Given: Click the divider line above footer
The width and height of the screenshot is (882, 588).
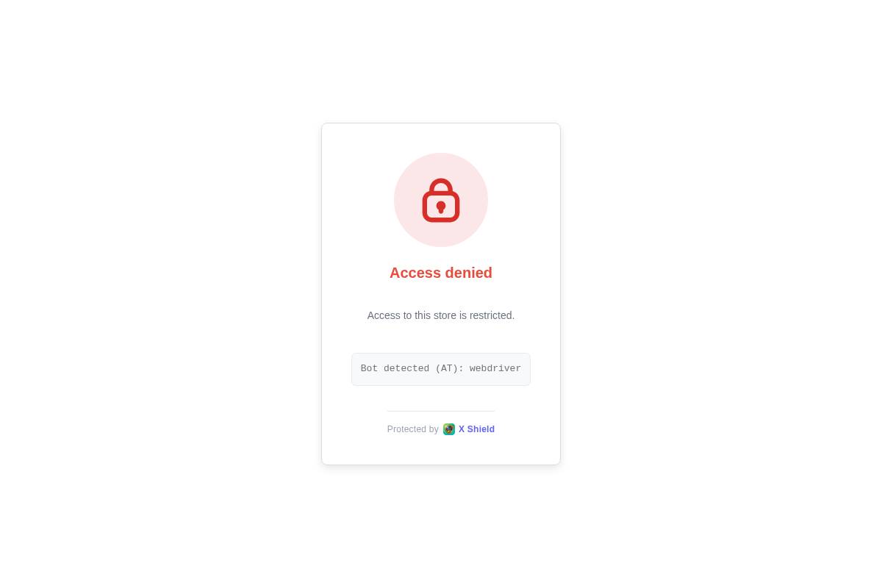Looking at the screenshot, I should [441, 411].
